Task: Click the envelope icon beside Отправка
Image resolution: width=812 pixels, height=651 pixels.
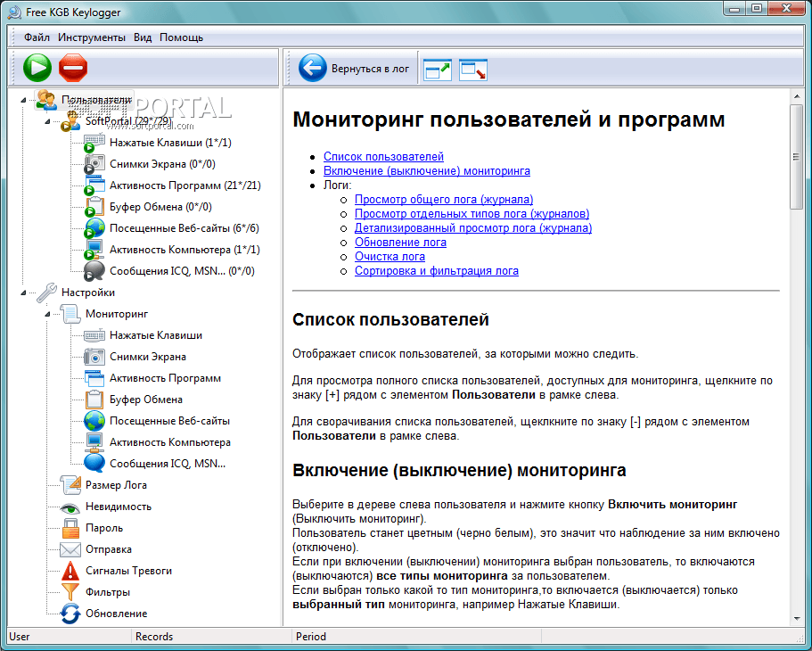Action: (70, 549)
